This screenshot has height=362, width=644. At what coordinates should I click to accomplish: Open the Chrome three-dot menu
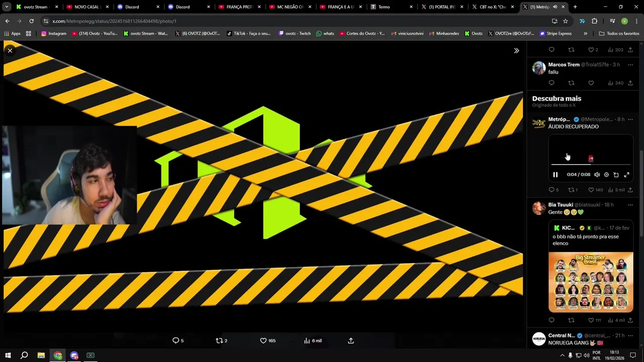point(636,21)
